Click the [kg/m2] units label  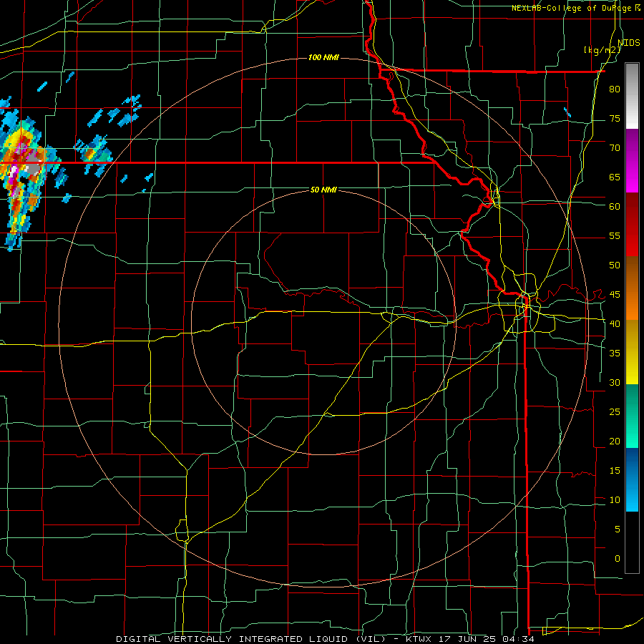pos(602,50)
